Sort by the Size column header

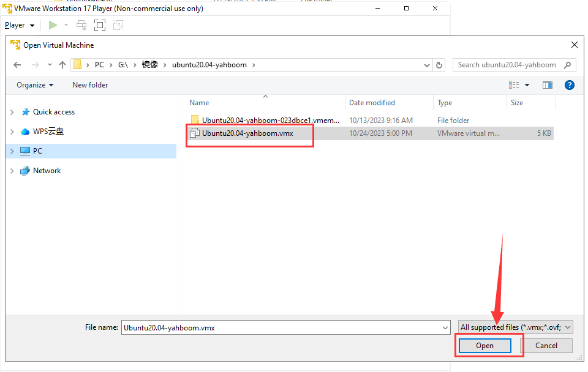[x=517, y=103]
